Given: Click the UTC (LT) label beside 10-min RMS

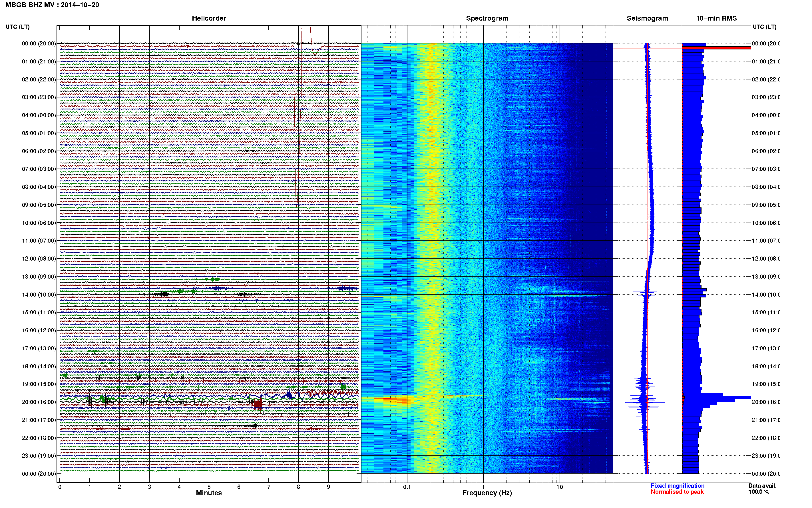Looking at the screenshot, I should coord(764,27).
